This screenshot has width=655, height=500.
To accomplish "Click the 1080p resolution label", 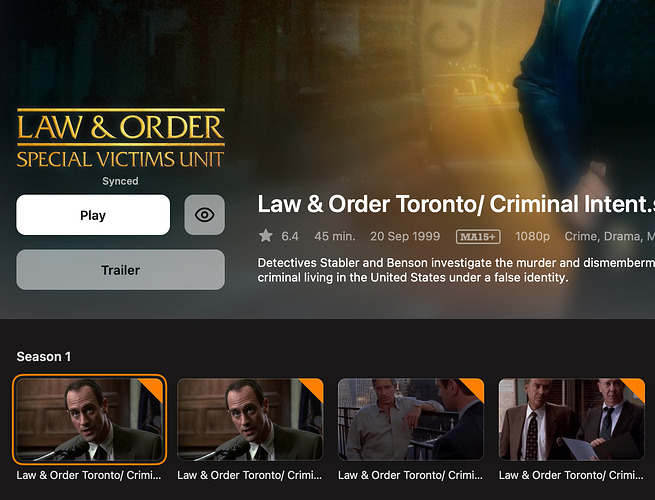I will tap(533, 236).
